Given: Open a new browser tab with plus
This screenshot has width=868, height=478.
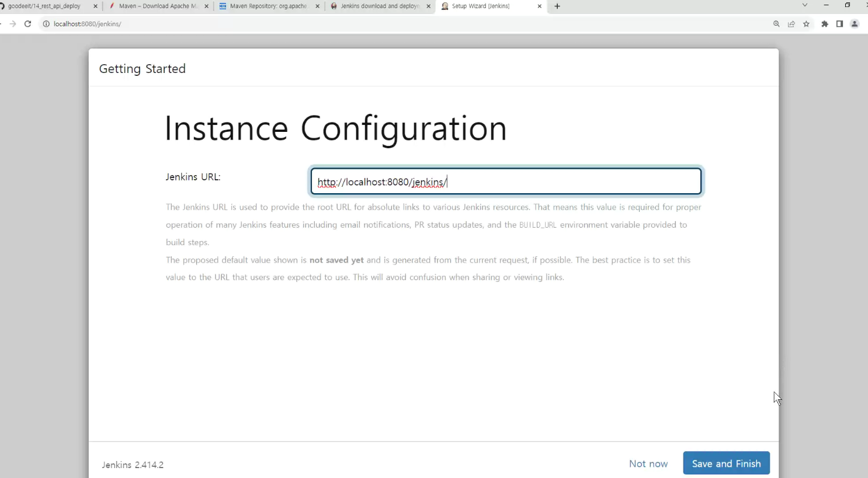Looking at the screenshot, I should tap(557, 6).
